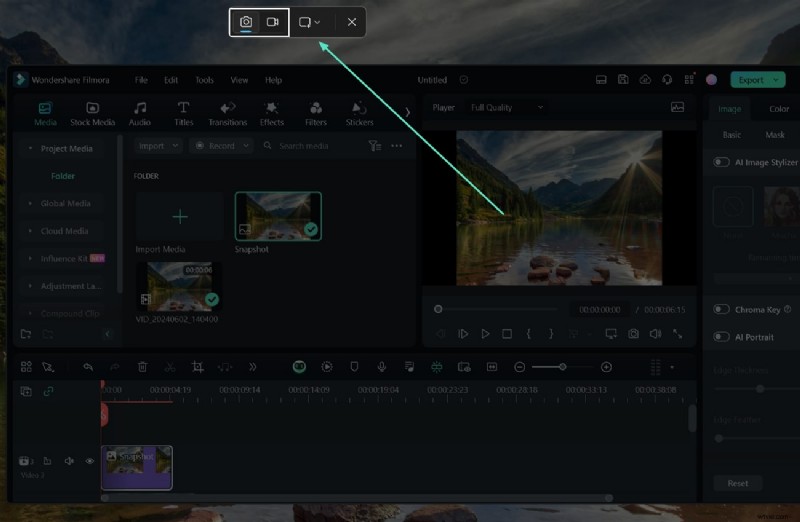Turn on the Chroma Key switch
The width and height of the screenshot is (800, 522).
coord(721,310)
